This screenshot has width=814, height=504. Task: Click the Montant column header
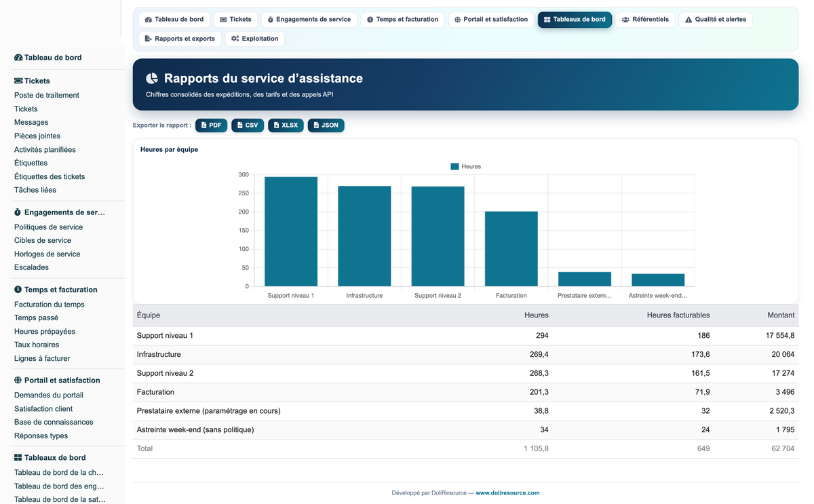pyautogui.click(x=781, y=315)
